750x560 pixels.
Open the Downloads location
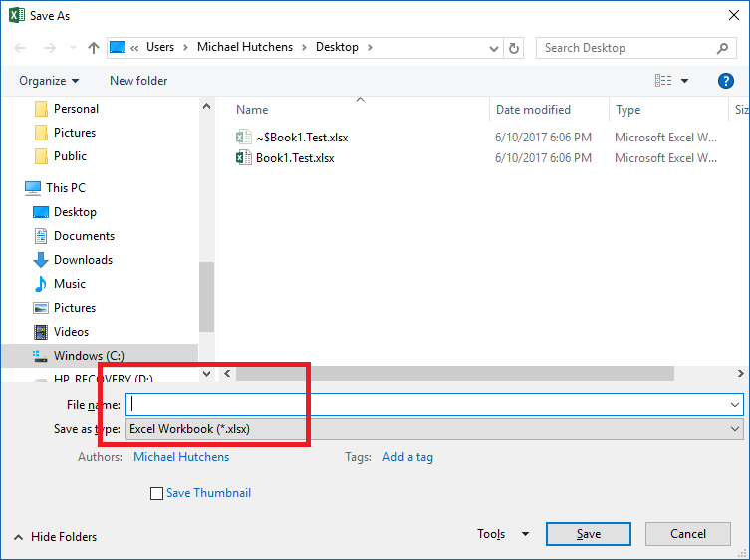click(x=73, y=260)
